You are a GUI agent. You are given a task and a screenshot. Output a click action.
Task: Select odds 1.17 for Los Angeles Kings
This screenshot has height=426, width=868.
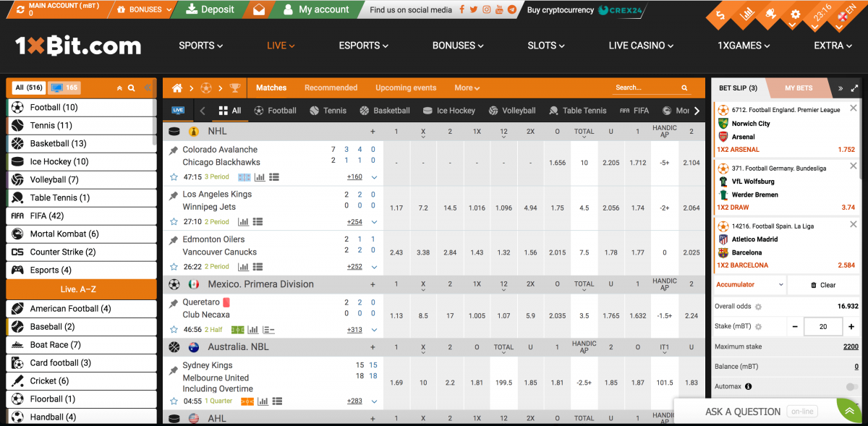click(x=396, y=208)
